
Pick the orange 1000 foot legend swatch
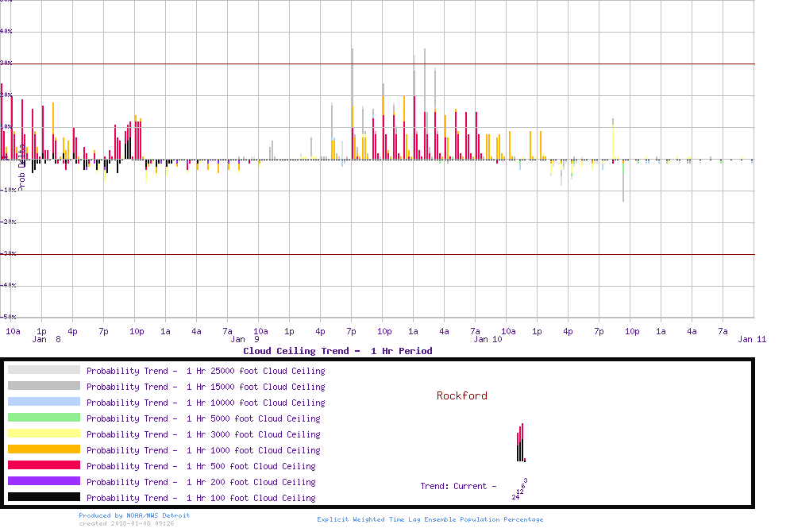pyautogui.click(x=44, y=449)
